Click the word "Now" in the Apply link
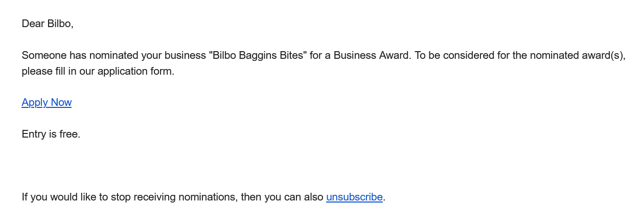Image resolution: width=644 pixels, height=224 pixels. (x=61, y=103)
